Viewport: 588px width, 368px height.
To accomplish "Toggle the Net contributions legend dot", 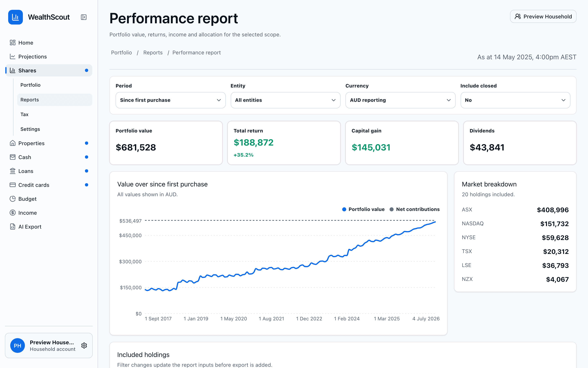I will click(x=391, y=209).
